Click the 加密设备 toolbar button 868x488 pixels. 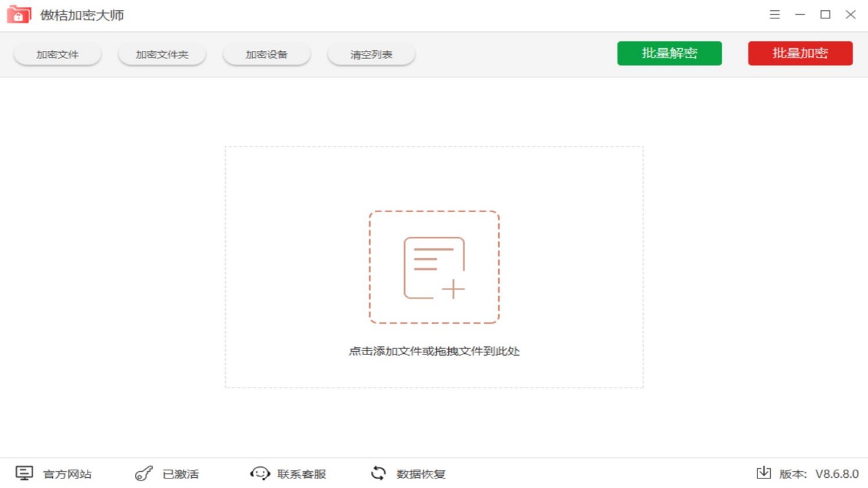pyautogui.click(x=267, y=53)
